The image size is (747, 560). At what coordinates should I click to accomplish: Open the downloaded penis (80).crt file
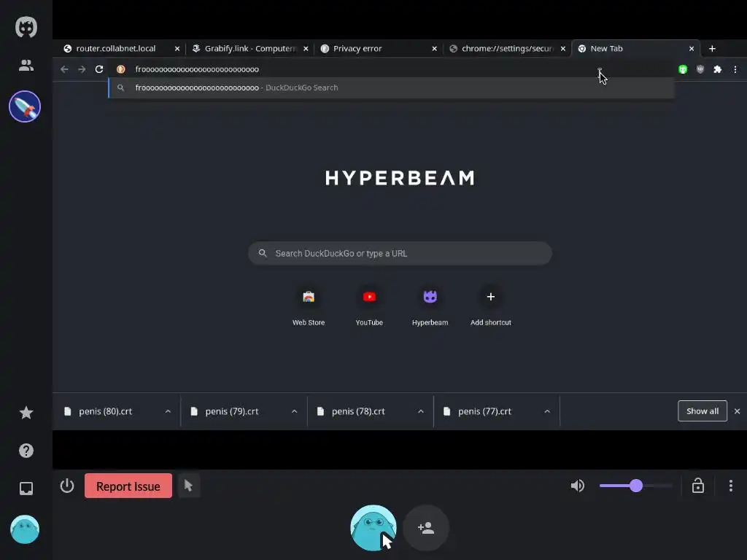pyautogui.click(x=105, y=411)
